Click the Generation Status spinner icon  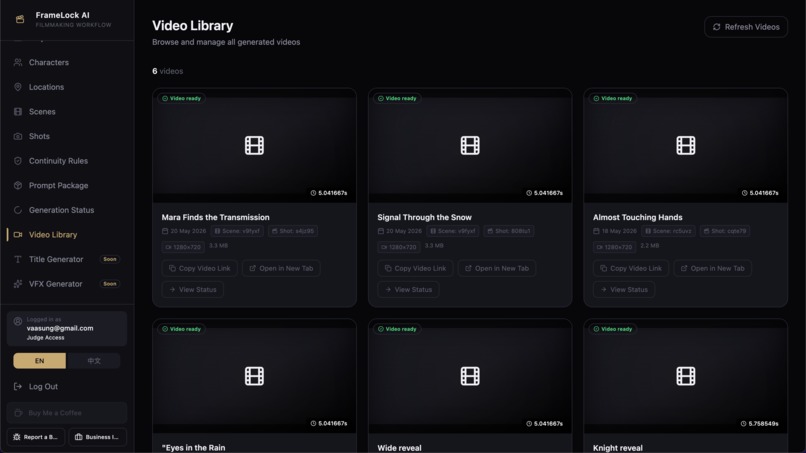click(x=18, y=210)
